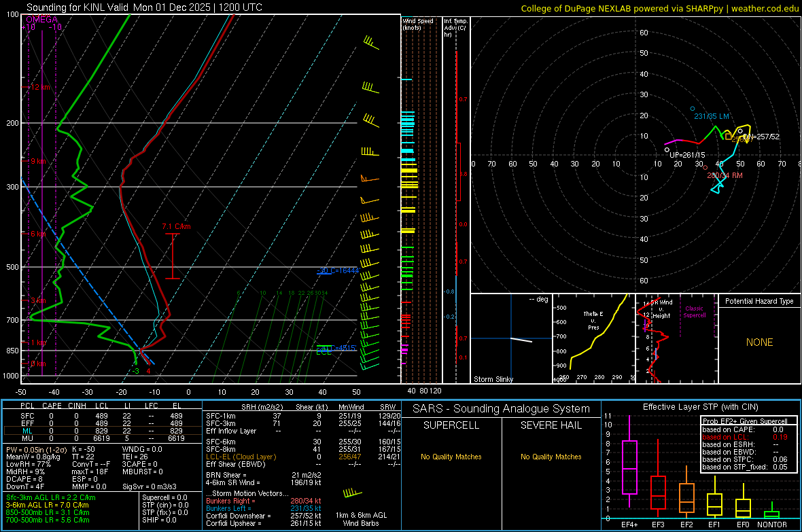The height and width of the screenshot is (532, 802).
Task: Click the 'Inf. Temp. Adv.' panel header
Action: click(455, 28)
